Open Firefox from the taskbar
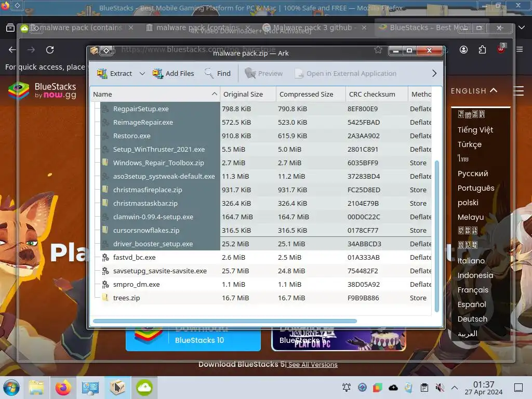The width and height of the screenshot is (532, 399). (x=63, y=388)
